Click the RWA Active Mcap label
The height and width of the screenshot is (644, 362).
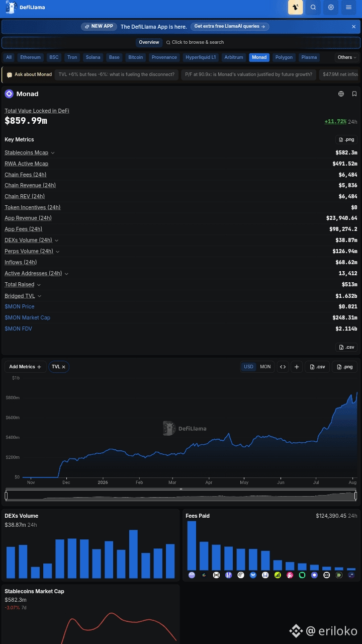pos(26,164)
